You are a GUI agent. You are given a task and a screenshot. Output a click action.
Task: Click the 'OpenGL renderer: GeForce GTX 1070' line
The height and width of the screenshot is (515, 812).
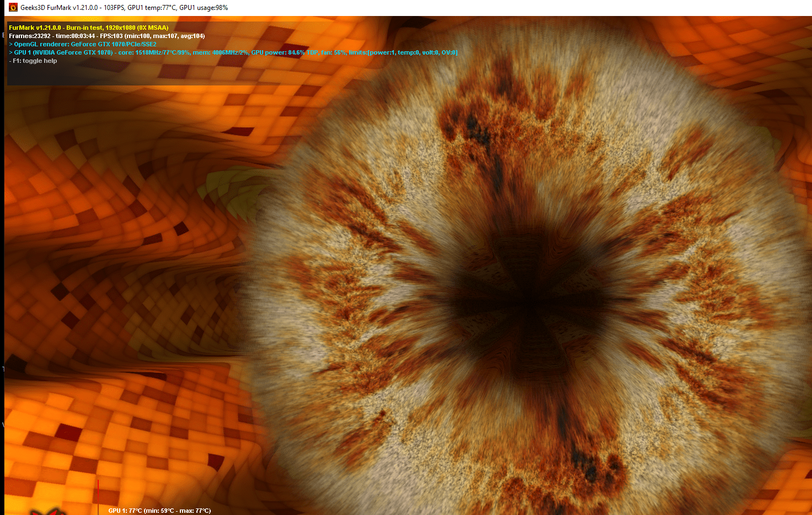tap(83, 44)
